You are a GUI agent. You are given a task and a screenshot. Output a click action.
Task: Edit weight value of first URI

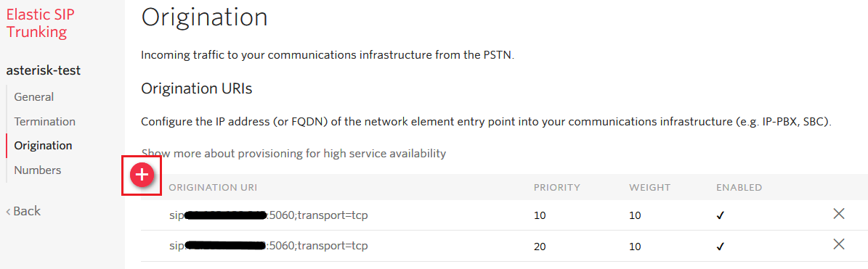635,215
